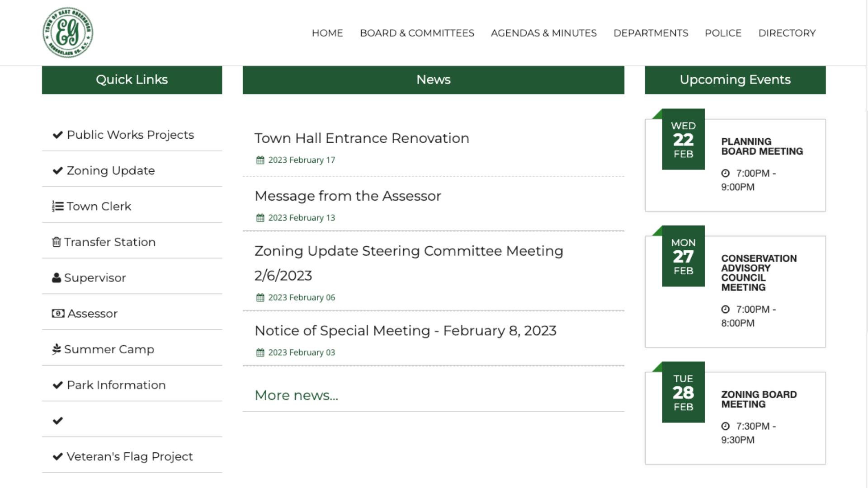Click the money icon beside Assessor

pyautogui.click(x=58, y=314)
